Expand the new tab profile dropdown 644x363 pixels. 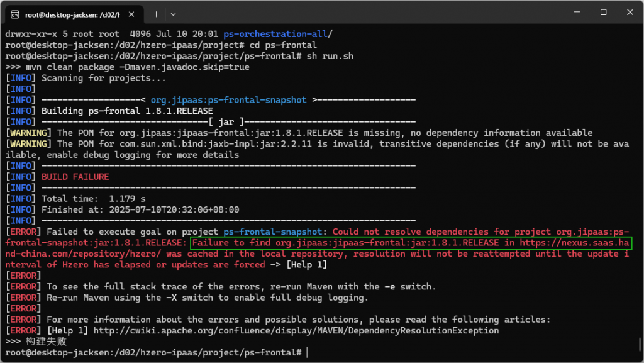click(174, 13)
